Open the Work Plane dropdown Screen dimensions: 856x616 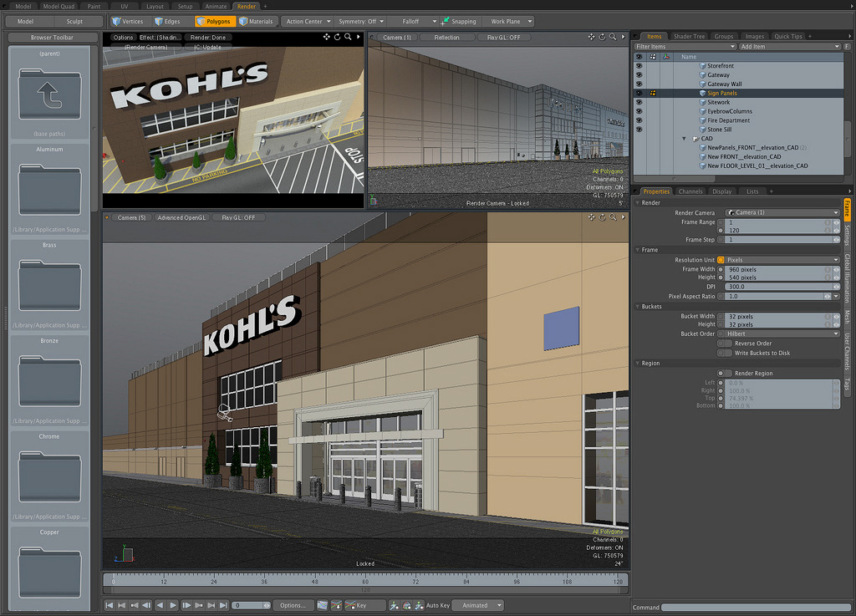(510, 21)
